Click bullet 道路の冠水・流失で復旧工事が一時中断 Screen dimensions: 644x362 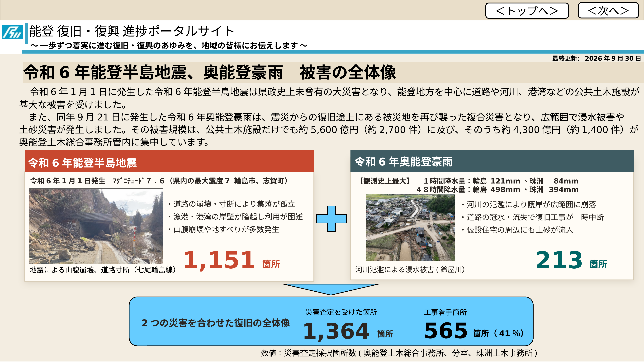coord(532,217)
